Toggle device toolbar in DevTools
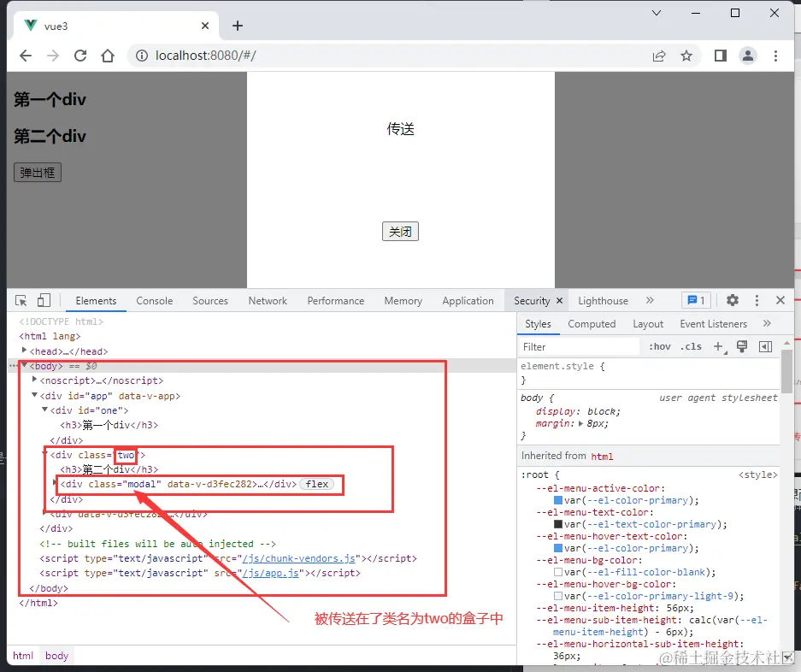Screen dimensions: 801x672 point(44,300)
